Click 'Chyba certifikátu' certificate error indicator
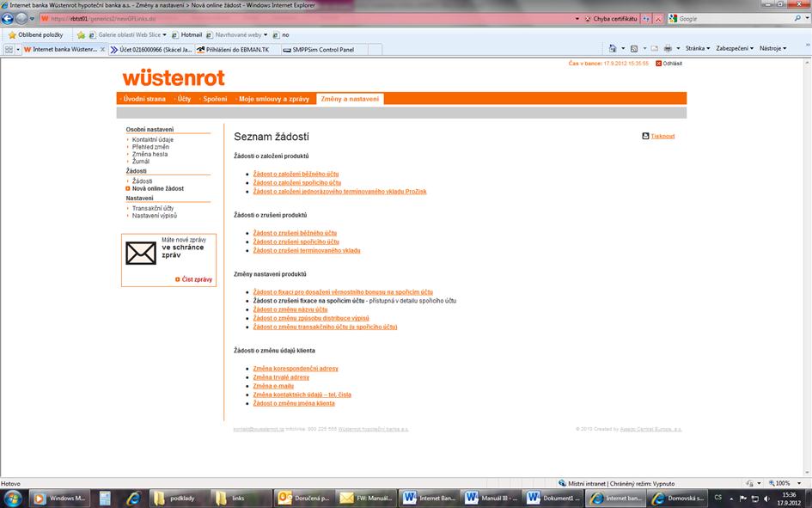 [611, 19]
